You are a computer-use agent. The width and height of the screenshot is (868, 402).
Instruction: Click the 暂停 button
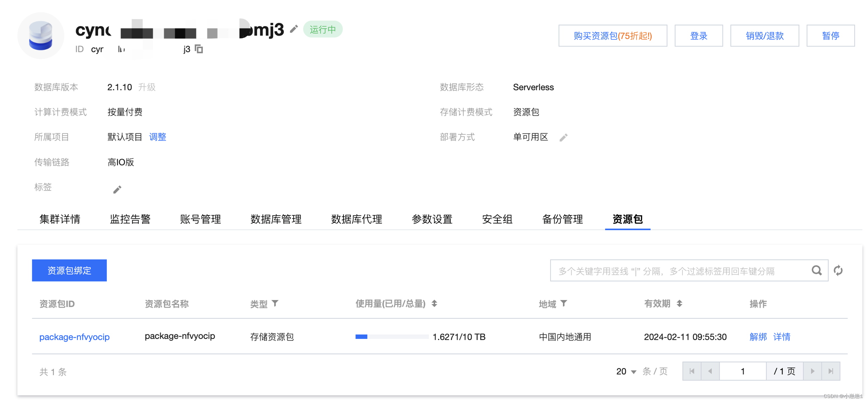click(x=830, y=35)
